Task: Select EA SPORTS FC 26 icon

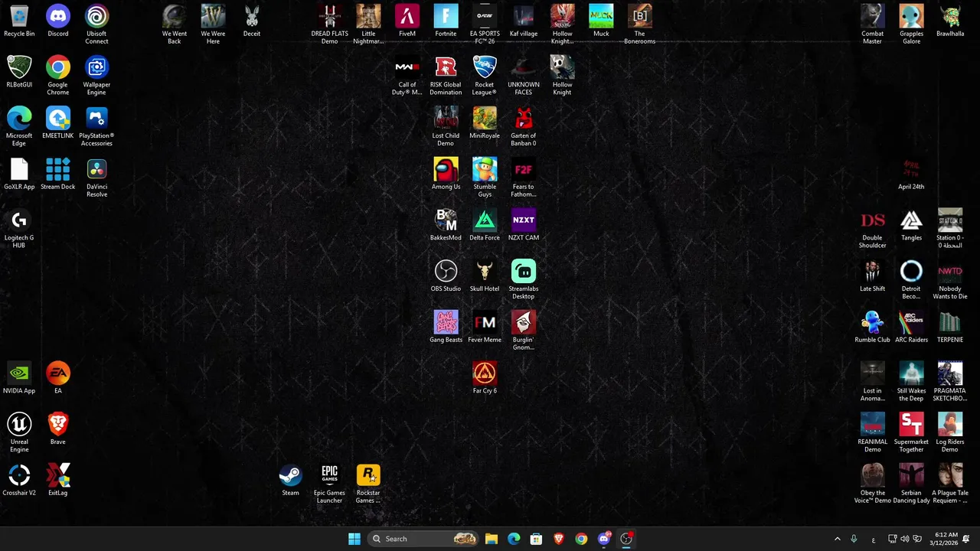Action: coord(485,24)
